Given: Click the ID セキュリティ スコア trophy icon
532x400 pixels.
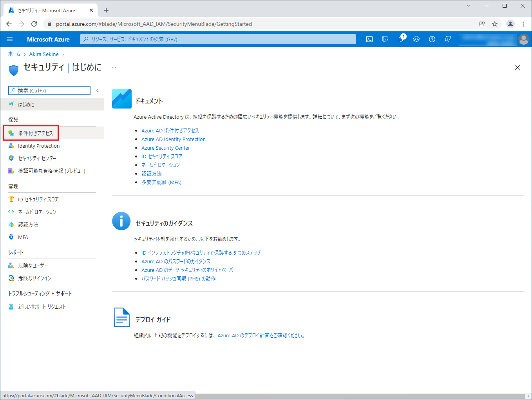Looking at the screenshot, I should 11,199.
